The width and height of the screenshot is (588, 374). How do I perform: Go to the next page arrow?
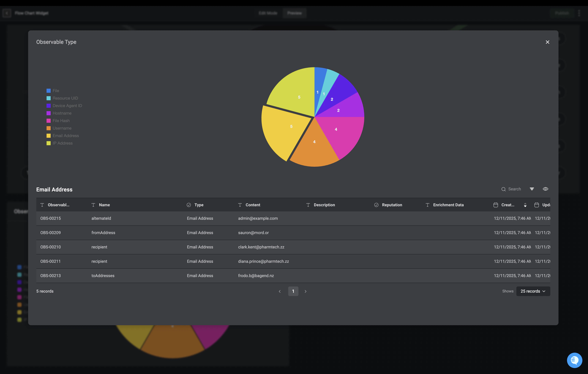click(x=305, y=291)
